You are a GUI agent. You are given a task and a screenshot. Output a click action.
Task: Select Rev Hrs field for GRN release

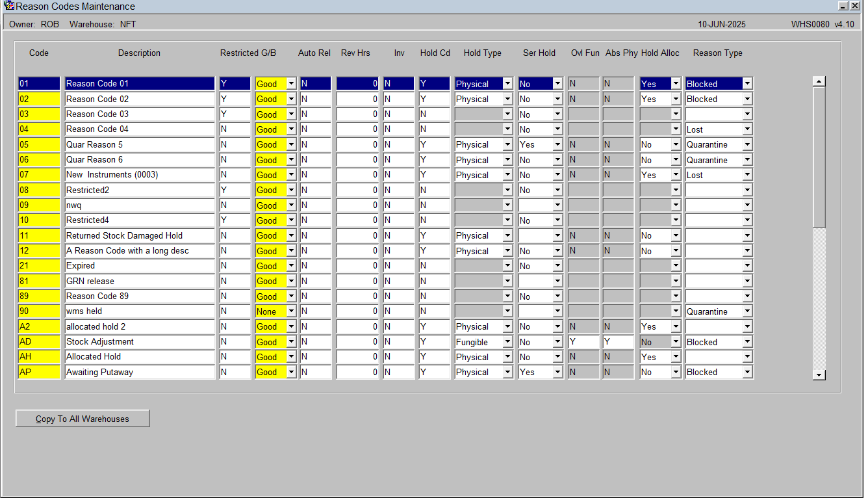pos(358,281)
